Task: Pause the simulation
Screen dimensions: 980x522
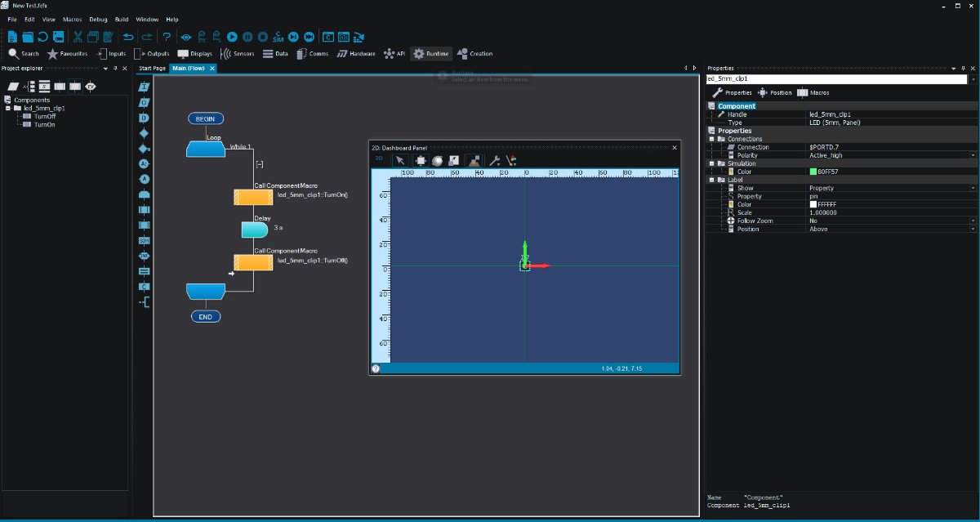Action: point(247,37)
